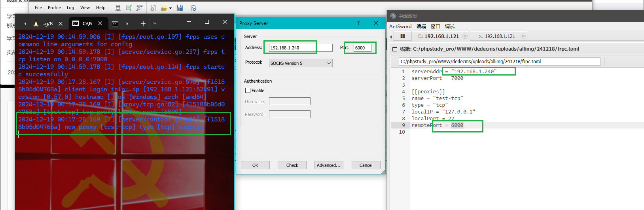Viewport: 644px width, 210px height.
Task: Open the terminal new-tab dropdown chevron
Action: [x=155, y=23]
